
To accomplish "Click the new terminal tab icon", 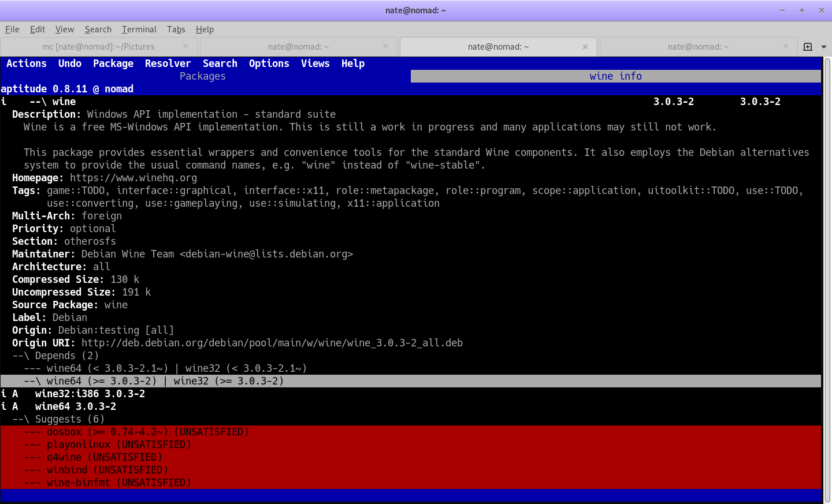I will click(808, 47).
